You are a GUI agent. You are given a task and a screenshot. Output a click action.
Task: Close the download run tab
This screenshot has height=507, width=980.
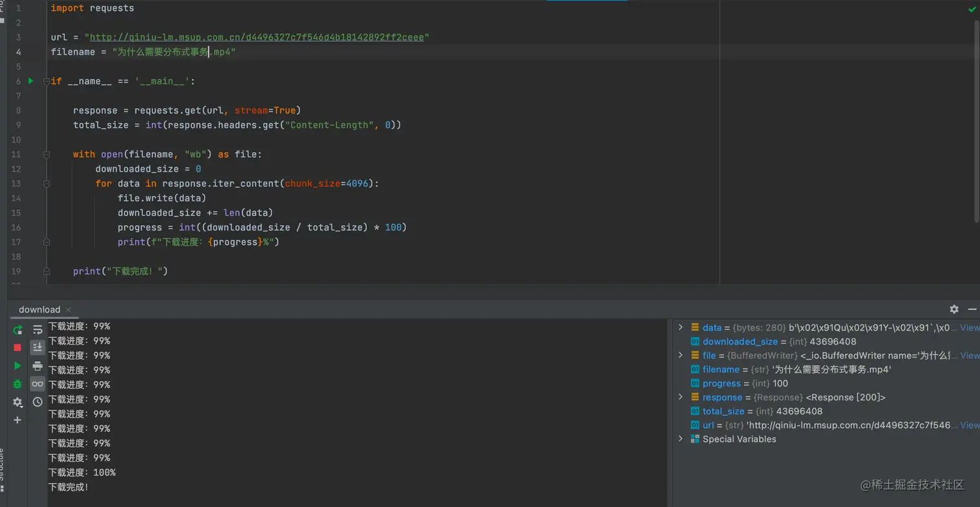coord(68,310)
